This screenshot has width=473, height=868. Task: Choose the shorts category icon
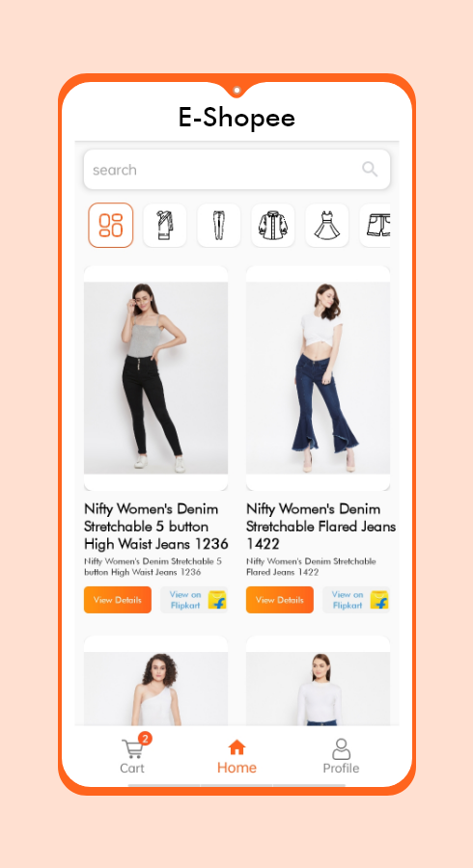click(376, 225)
